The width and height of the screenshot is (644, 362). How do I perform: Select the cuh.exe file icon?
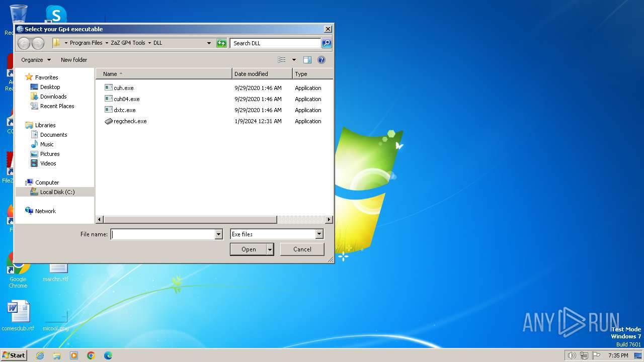[x=109, y=87]
